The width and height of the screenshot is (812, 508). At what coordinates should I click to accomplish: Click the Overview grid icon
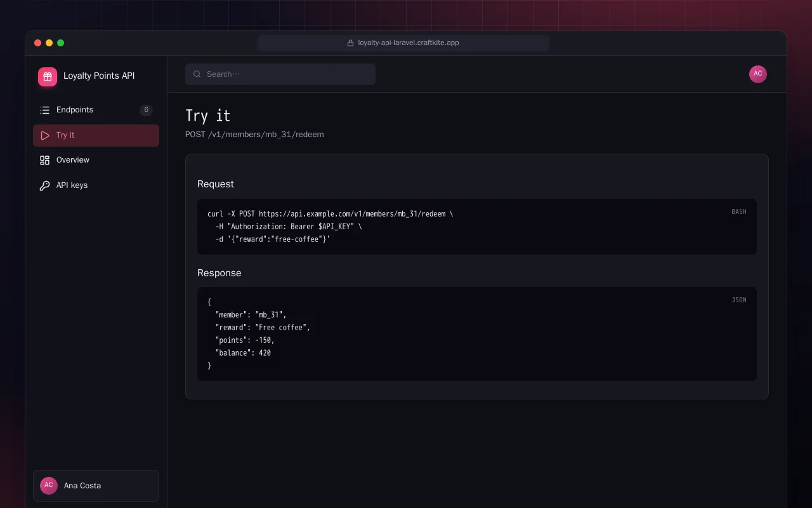[44, 160]
